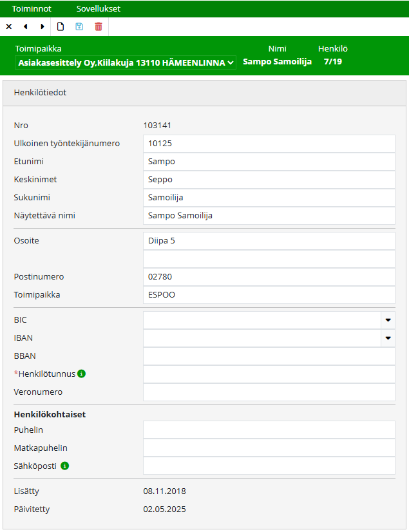Save the record using diskette icon
This screenshot has width=409, height=532.
click(79, 26)
